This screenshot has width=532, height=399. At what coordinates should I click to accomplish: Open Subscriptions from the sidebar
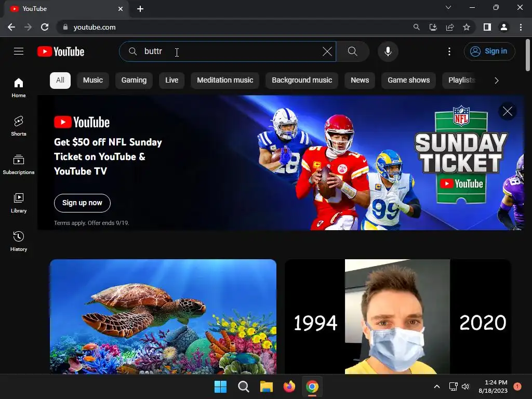tap(19, 164)
